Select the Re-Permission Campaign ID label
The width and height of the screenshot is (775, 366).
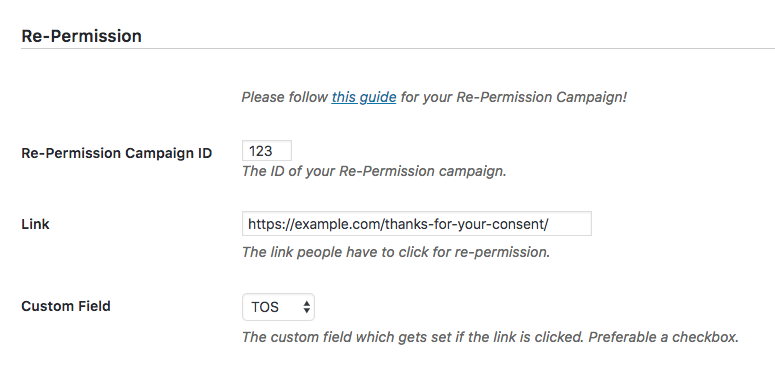tap(117, 153)
